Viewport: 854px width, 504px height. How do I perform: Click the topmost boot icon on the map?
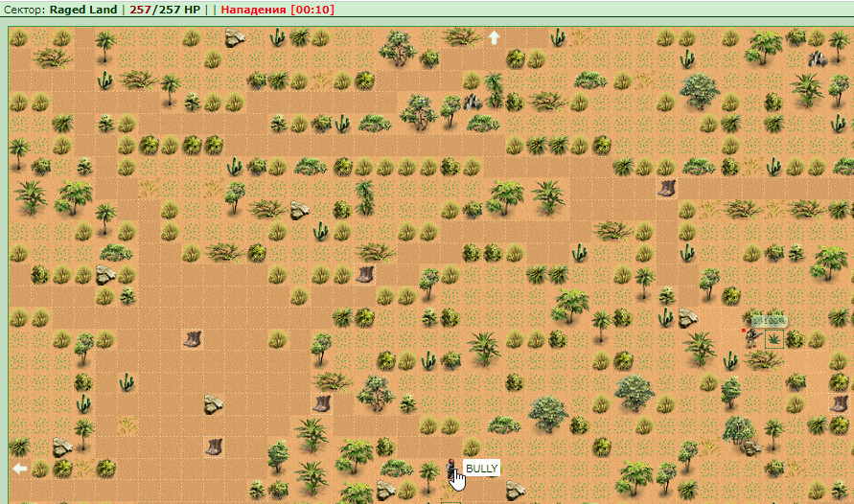[x=667, y=189]
